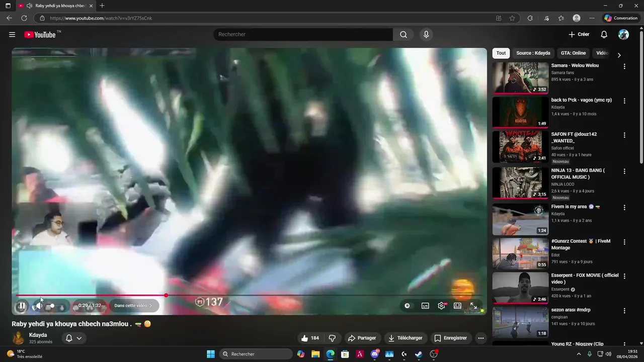Open player settings gear

pyautogui.click(x=441, y=306)
